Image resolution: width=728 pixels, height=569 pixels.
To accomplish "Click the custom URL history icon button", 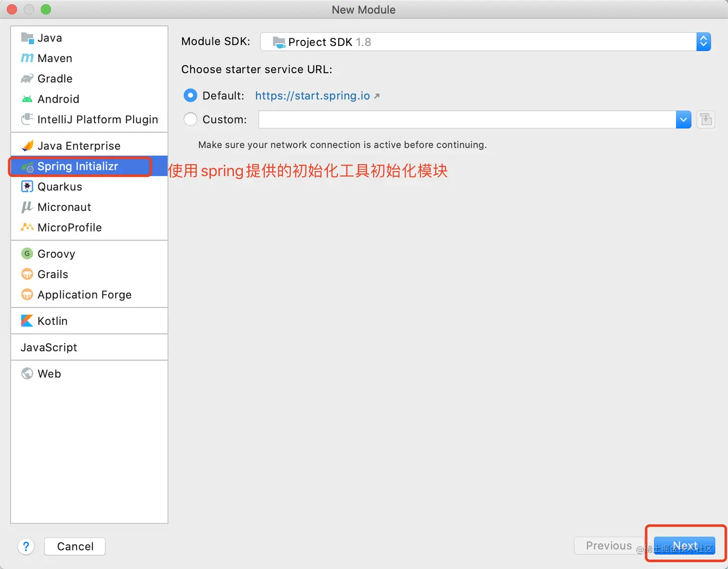I will 706,119.
